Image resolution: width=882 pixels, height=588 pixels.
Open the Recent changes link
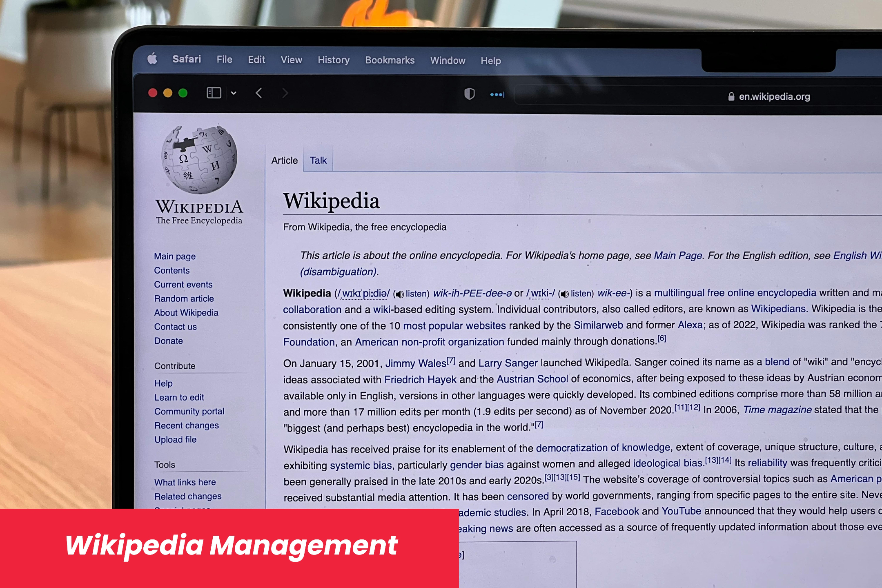coord(186,425)
